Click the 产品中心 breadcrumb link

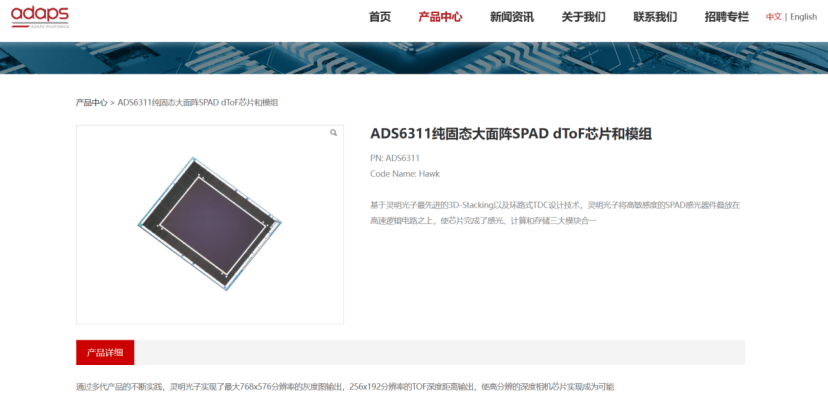(x=91, y=102)
